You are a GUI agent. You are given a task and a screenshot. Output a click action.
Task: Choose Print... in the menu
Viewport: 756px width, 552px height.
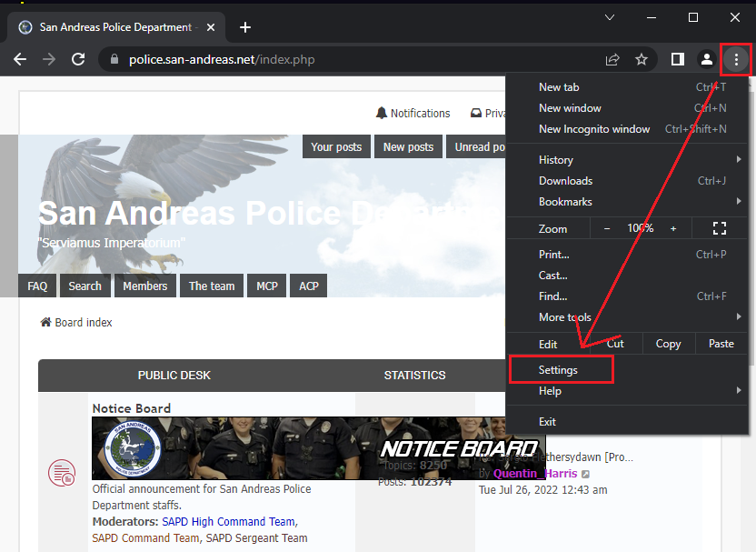coord(628,255)
